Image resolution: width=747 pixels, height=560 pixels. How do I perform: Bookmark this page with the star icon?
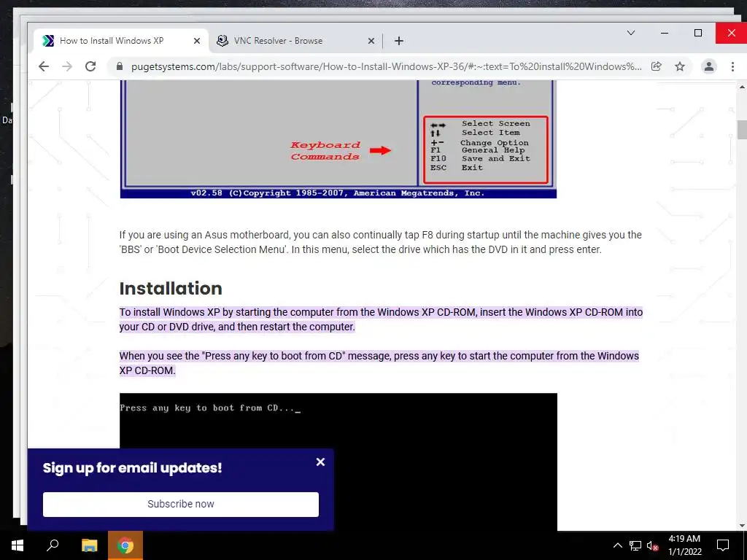(x=680, y=66)
